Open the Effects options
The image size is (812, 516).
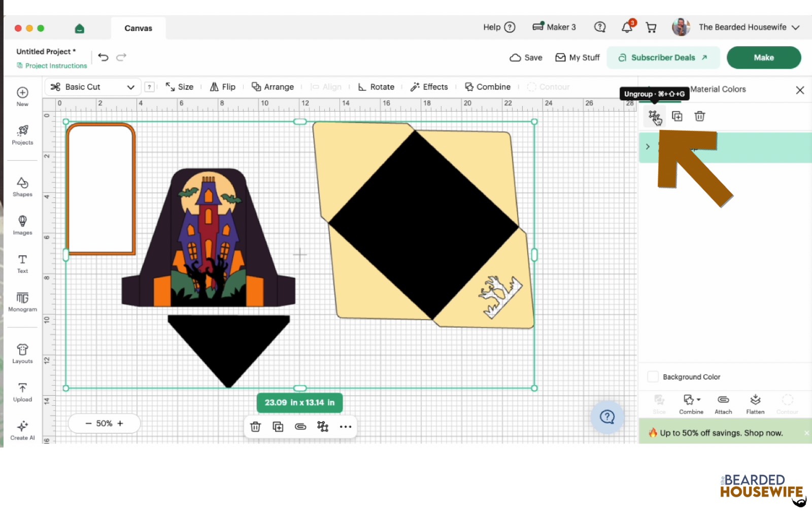tap(429, 87)
